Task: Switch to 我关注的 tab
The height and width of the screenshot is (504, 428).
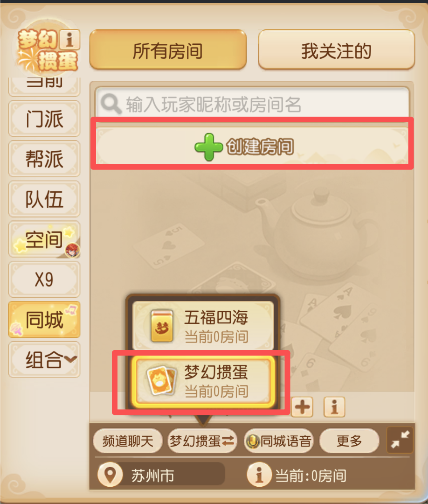Action: click(x=337, y=50)
